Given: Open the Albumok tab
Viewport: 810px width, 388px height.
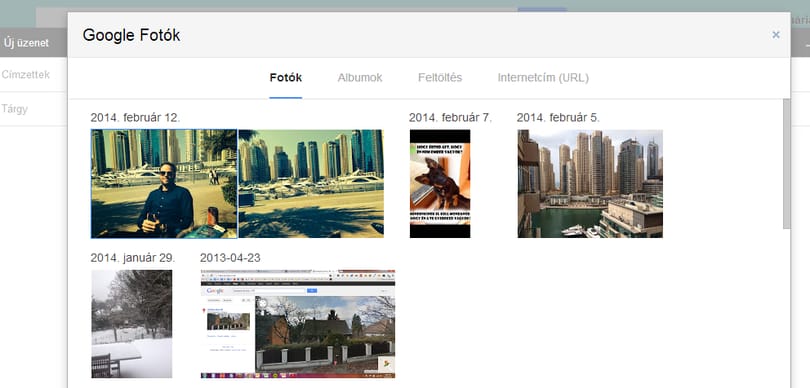Looking at the screenshot, I should [x=360, y=77].
